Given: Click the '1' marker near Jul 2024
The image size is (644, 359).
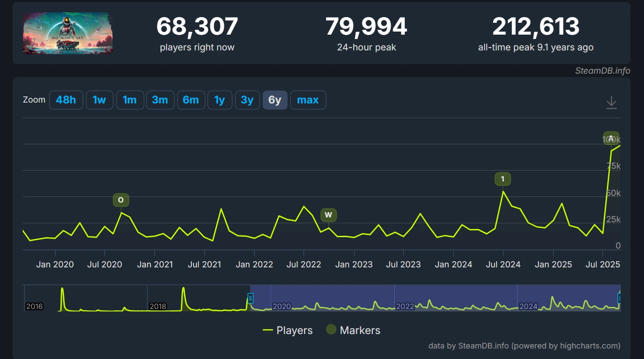Looking at the screenshot, I should [x=502, y=179].
